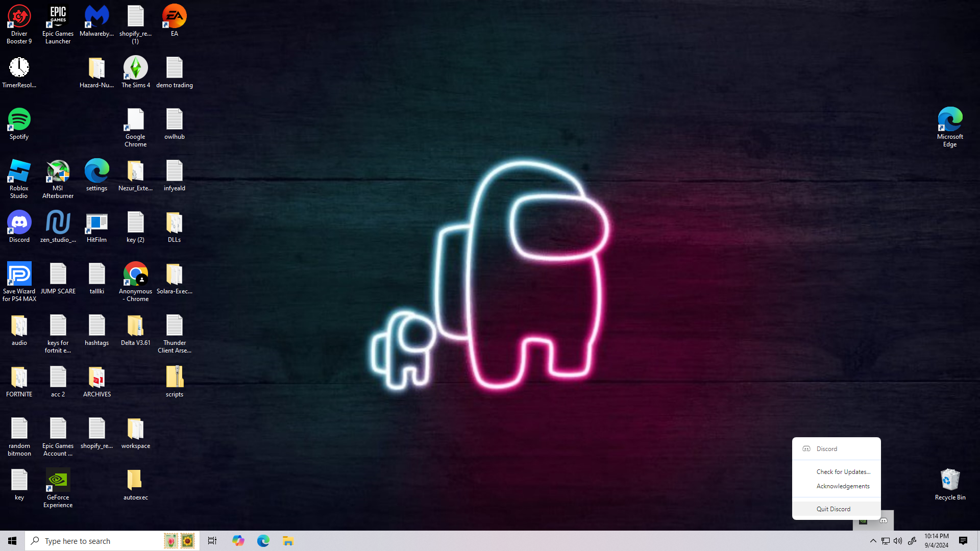Select the Recycle Bin icon
The image size is (980, 551).
(x=950, y=481)
